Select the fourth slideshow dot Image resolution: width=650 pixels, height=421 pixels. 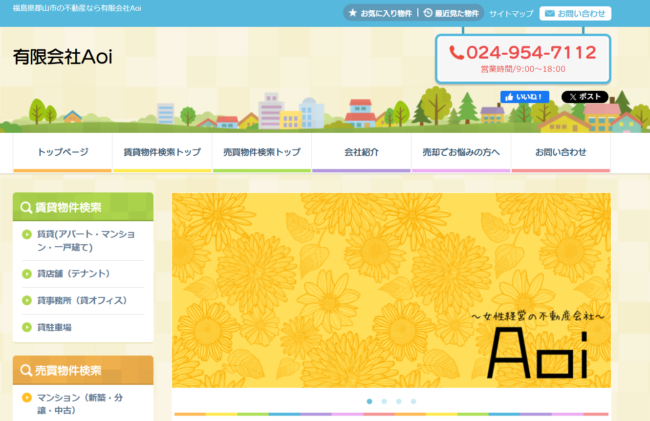[x=413, y=401]
